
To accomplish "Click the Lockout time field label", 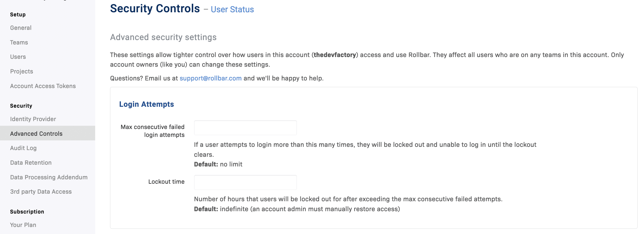I will (166, 182).
